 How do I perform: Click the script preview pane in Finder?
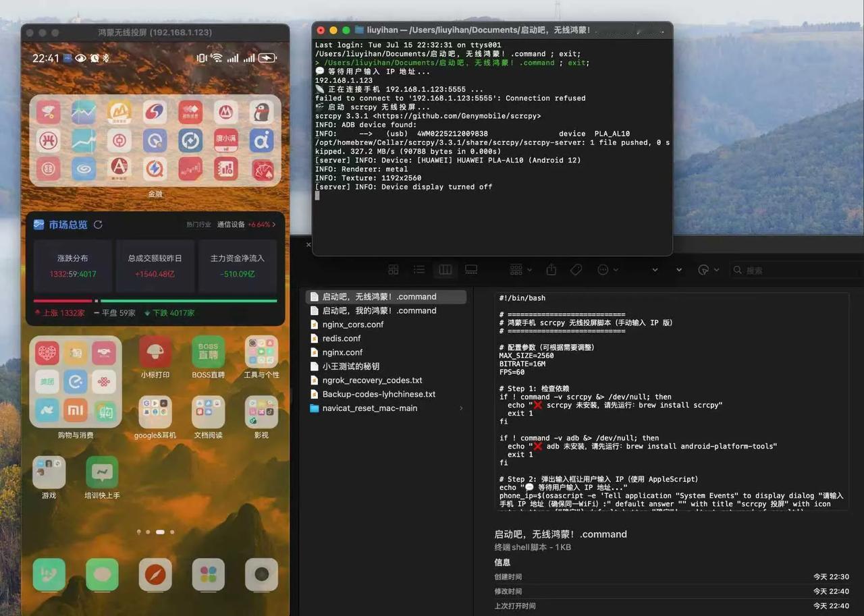672,401
